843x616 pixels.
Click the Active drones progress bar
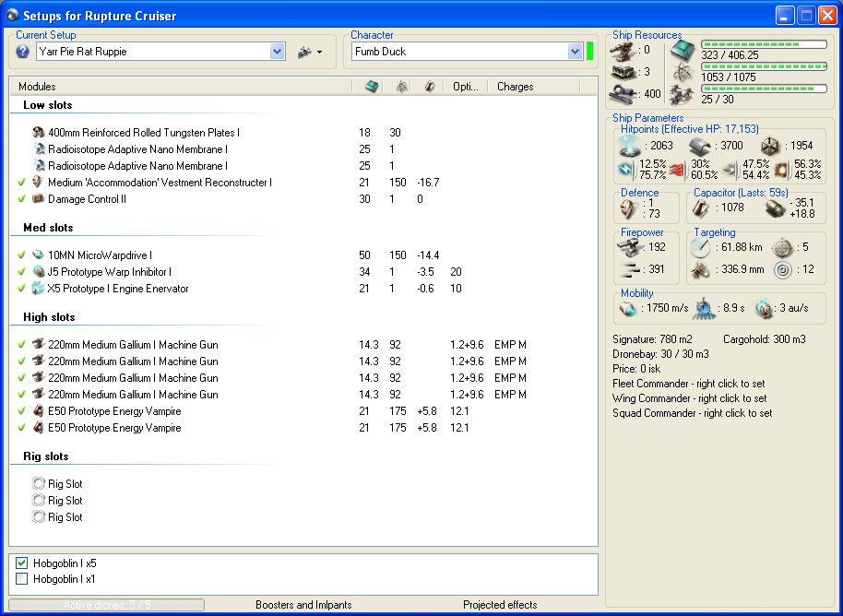point(106,605)
